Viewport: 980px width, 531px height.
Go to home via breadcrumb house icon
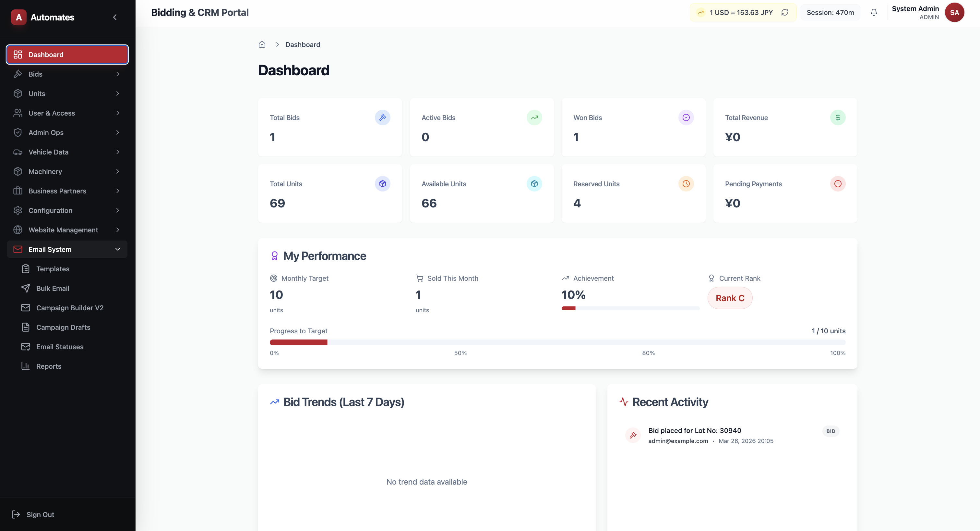coord(262,44)
